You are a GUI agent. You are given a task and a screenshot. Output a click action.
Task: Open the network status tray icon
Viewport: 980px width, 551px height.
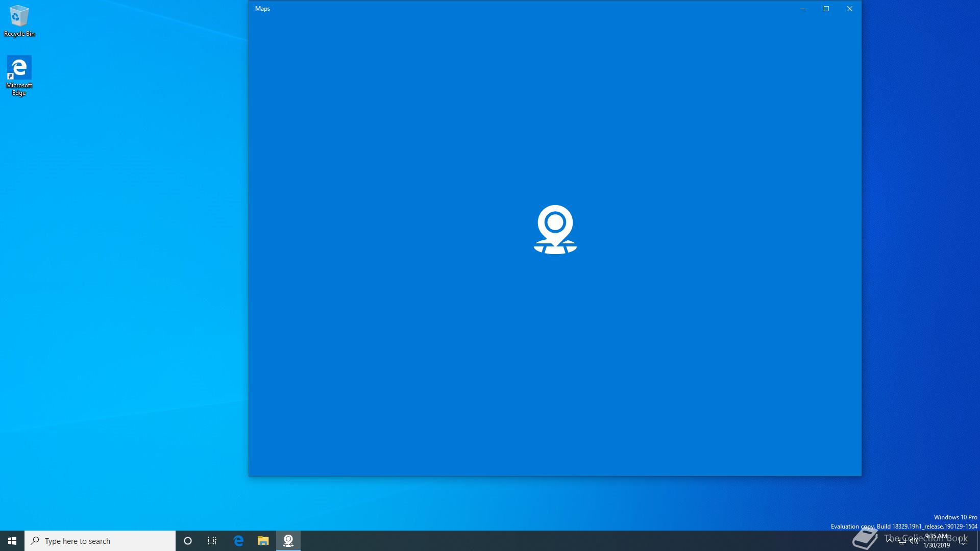(x=902, y=541)
